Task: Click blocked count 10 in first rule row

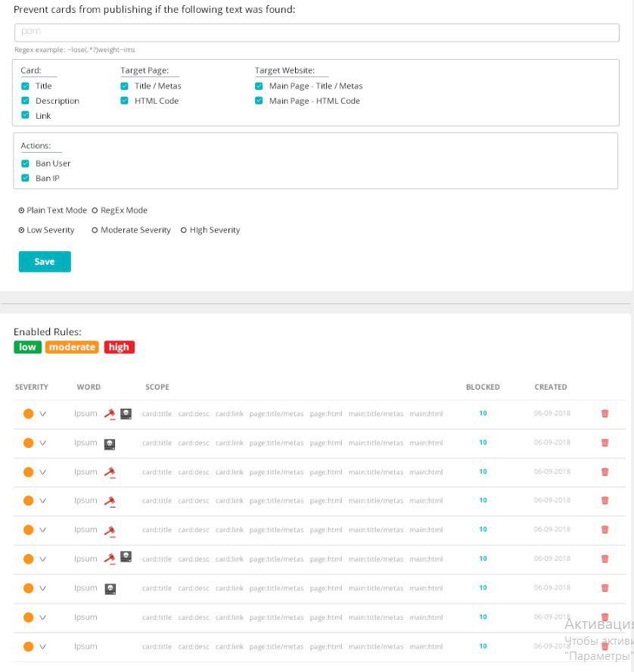Action: (483, 413)
